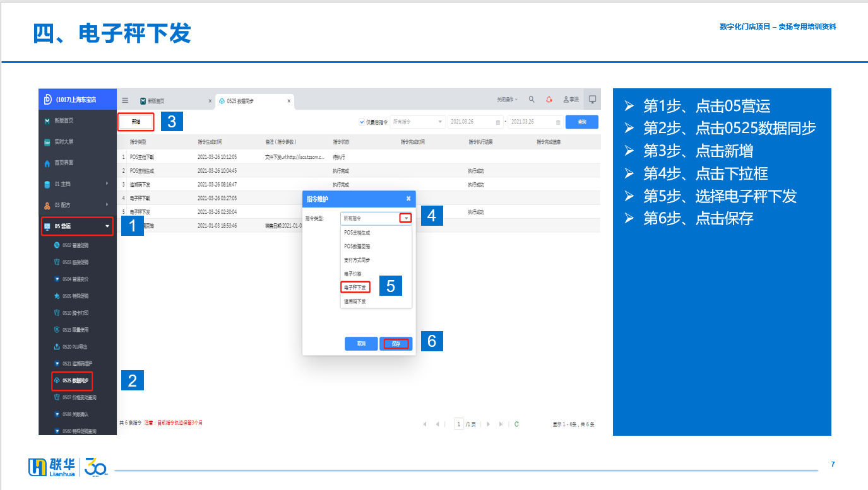The height and width of the screenshot is (490, 868).
Task: Open the 李洪 user menu
Action: point(571,100)
